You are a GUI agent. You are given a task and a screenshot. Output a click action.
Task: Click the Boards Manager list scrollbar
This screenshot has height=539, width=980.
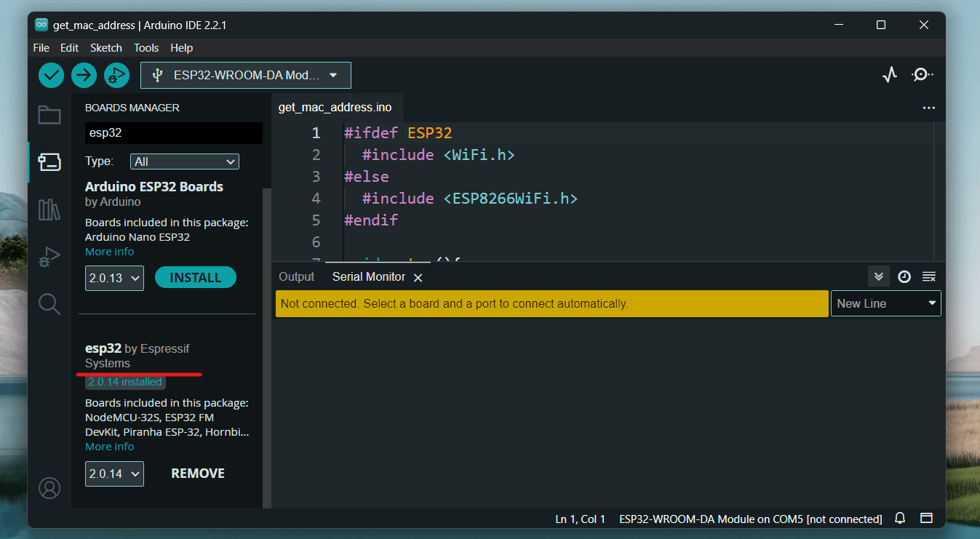pyautogui.click(x=266, y=348)
